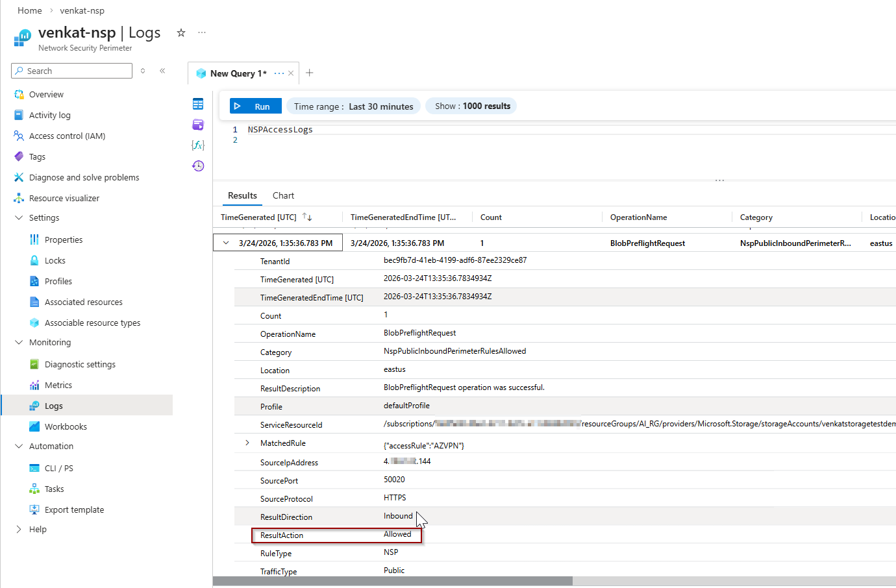The image size is (896, 588).
Task: Open the Locks icon
Action: 34,261
